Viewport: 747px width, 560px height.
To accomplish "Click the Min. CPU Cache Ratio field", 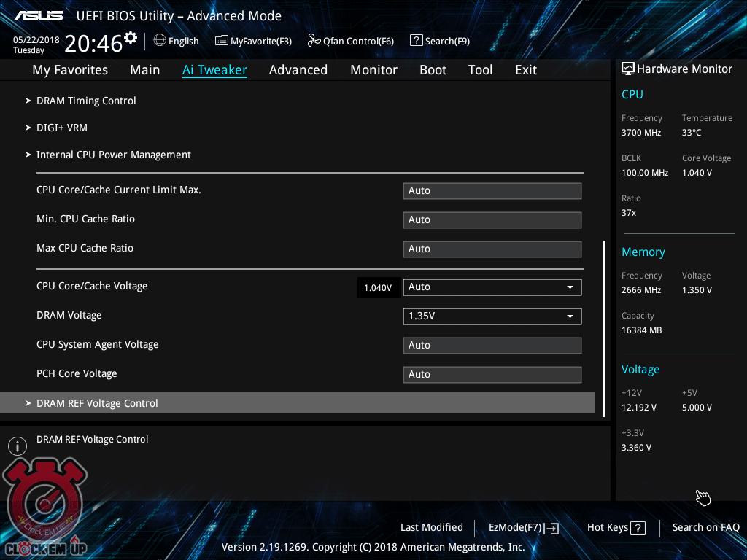I will point(492,220).
